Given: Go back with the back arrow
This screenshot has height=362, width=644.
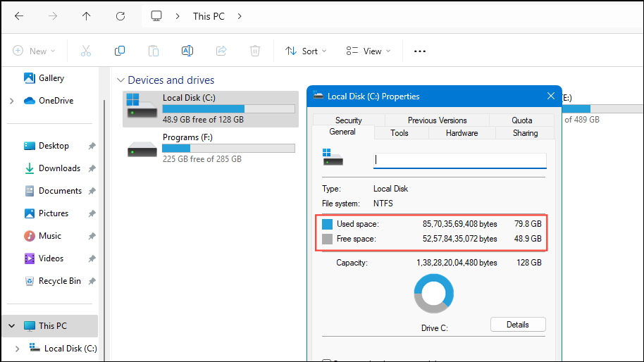Looking at the screenshot, I should coord(19,16).
